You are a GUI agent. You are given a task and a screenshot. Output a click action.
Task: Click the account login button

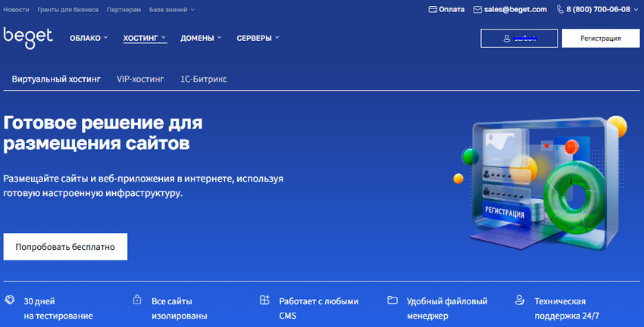pyautogui.click(x=519, y=38)
